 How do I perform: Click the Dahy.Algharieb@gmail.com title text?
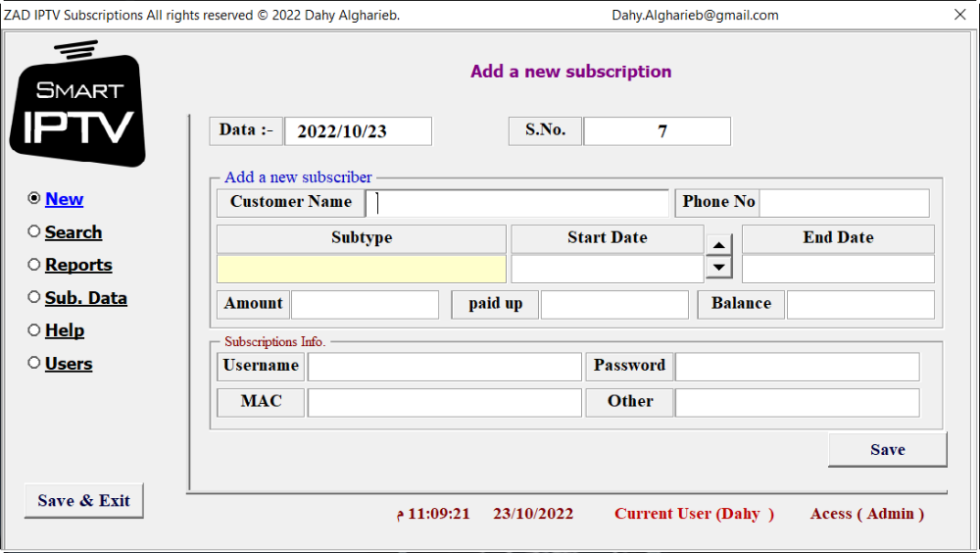tap(695, 15)
